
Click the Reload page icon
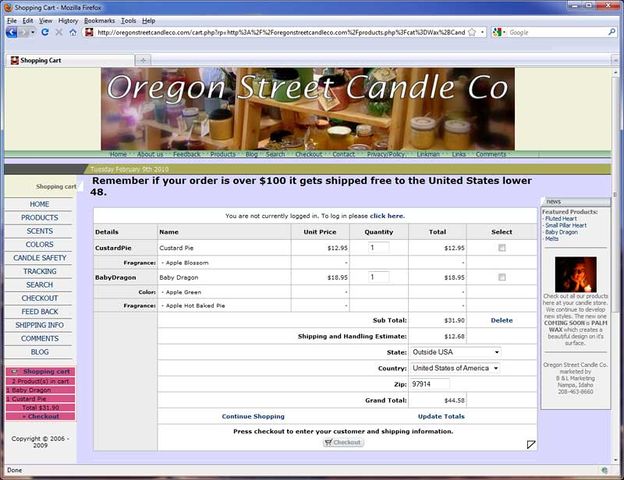coord(45,32)
